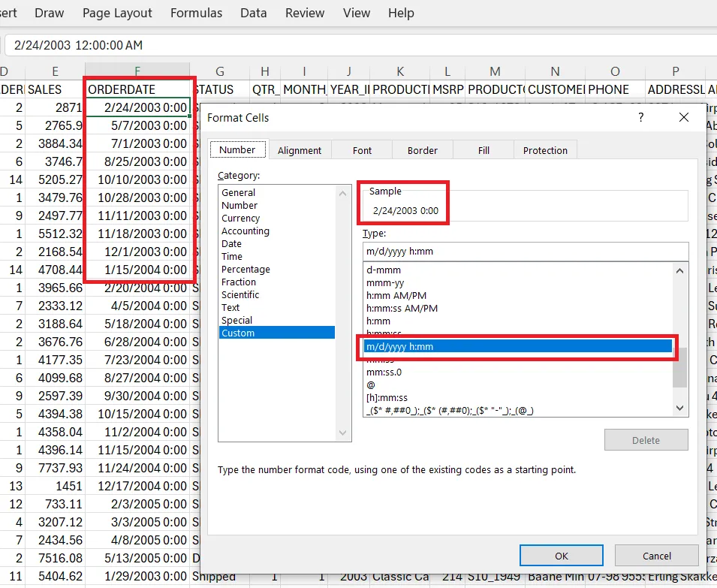The height and width of the screenshot is (588, 717).
Task: Click the Type format code input field
Action: (526, 252)
